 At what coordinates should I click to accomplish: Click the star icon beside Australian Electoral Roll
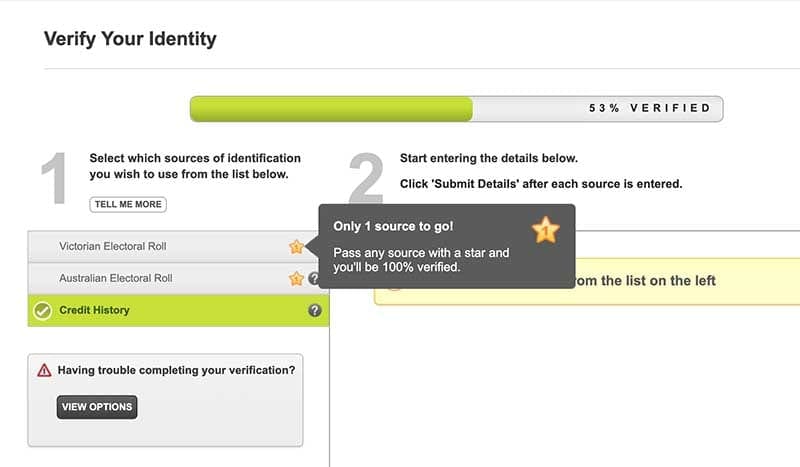click(x=296, y=279)
